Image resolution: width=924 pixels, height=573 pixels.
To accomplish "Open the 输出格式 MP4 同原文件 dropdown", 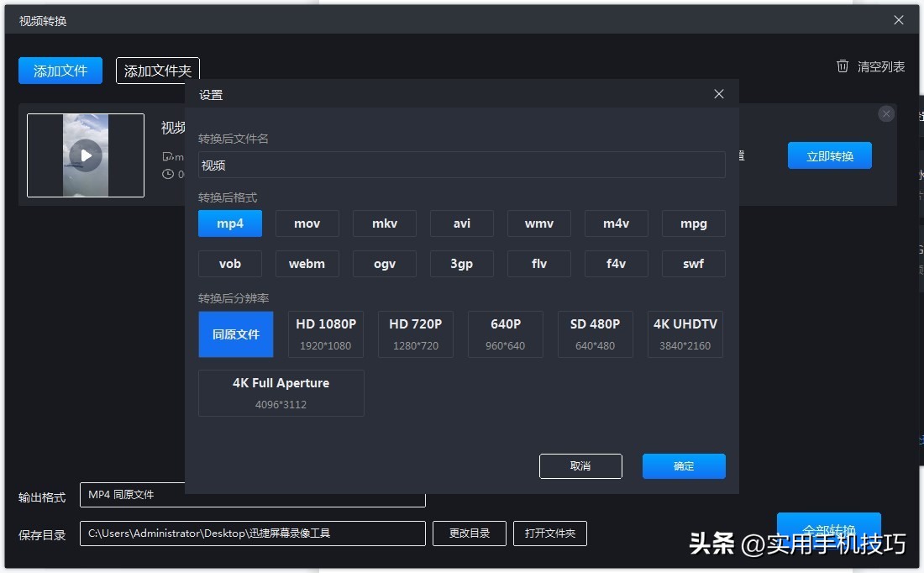I will click(x=252, y=495).
